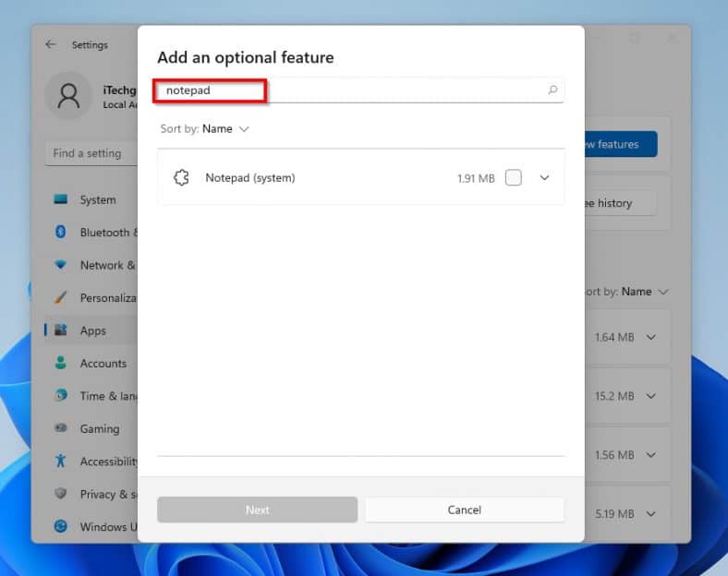The image size is (728, 576).
Task: Click the back arrow in Settings window
Action: (51, 44)
